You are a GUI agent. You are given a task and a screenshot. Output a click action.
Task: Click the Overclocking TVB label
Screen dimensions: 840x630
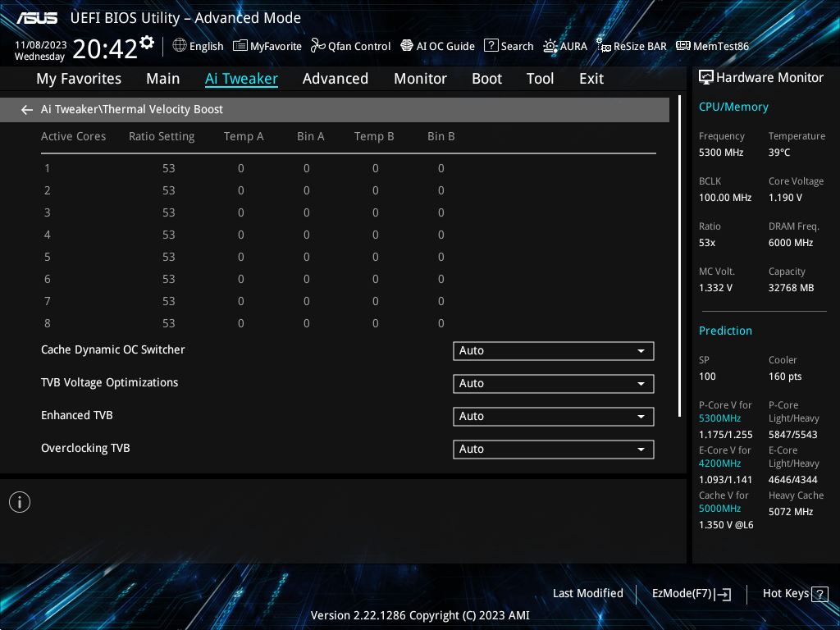click(85, 448)
